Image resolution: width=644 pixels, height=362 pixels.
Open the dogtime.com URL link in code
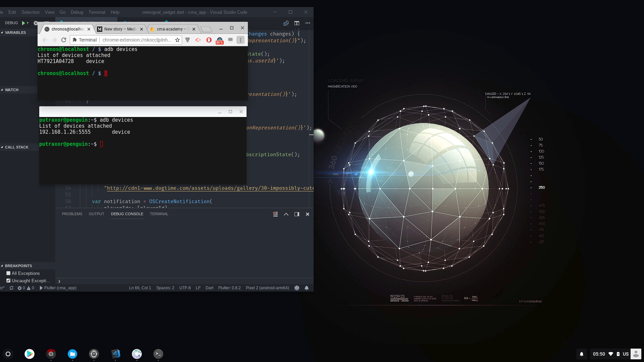pos(210,188)
